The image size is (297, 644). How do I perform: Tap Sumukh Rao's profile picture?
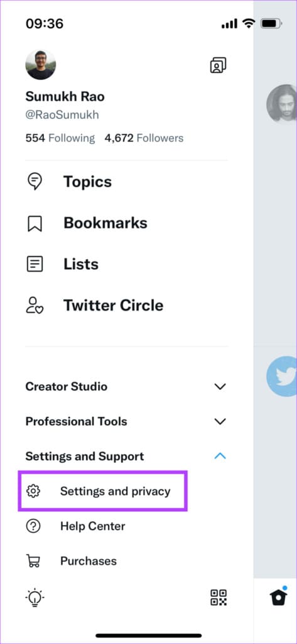[x=41, y=65]
